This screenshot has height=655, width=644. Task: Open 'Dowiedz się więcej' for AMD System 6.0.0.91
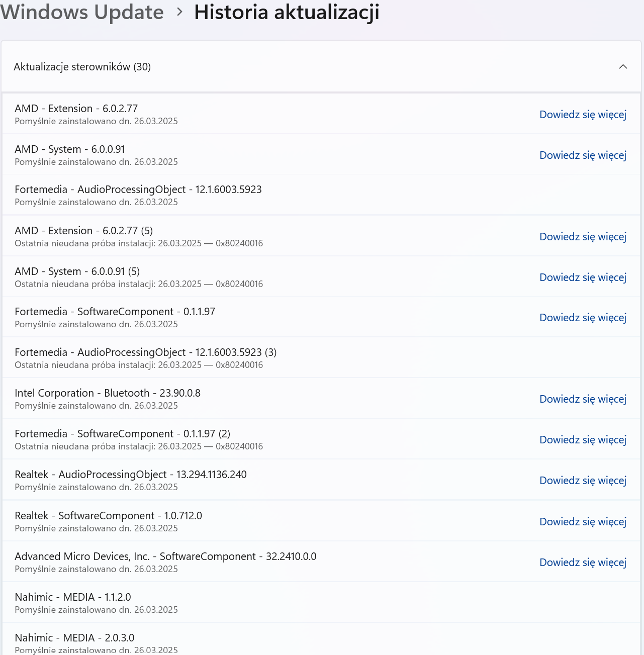point(583,155)
